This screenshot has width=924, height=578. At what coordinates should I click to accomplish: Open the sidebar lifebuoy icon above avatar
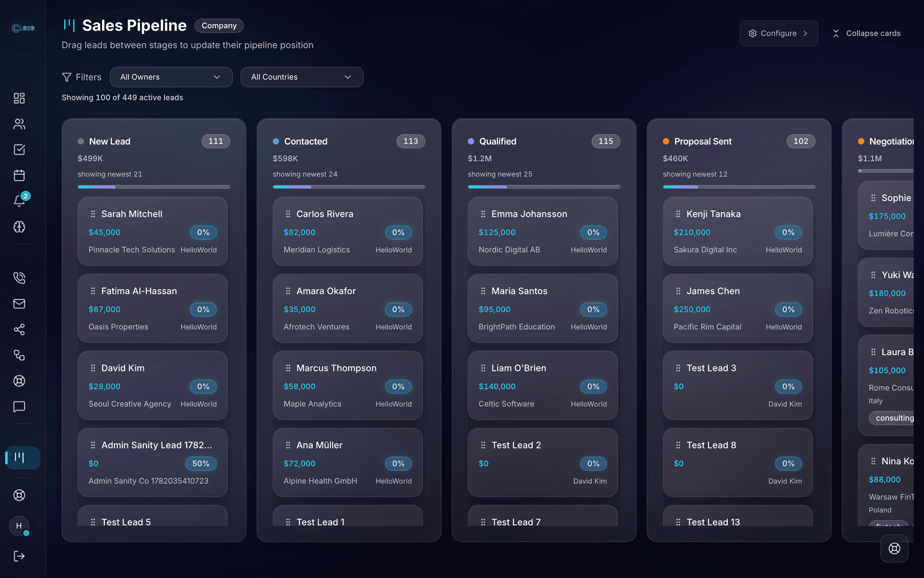pos(19,495)
